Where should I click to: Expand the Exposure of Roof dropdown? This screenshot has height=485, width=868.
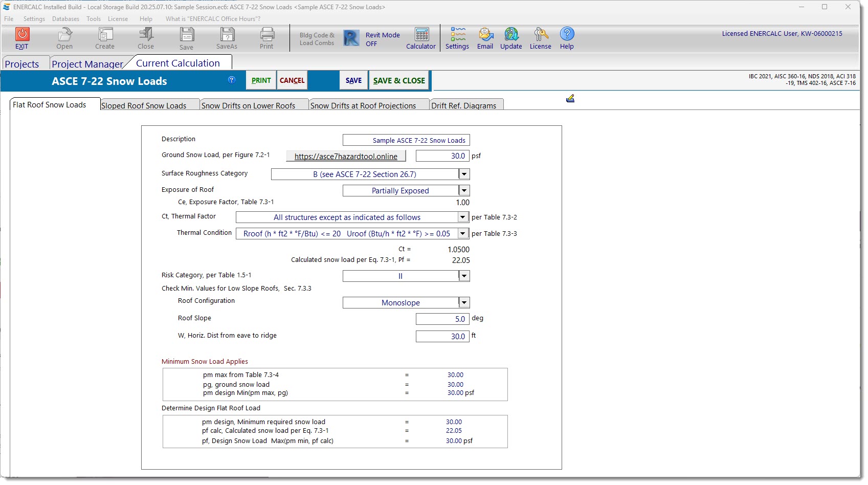464,191
